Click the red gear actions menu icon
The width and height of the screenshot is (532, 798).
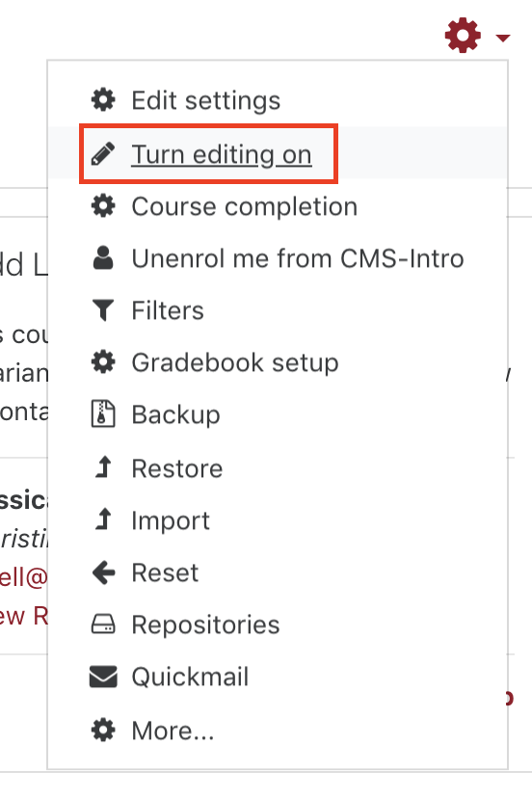coord(463,35)
